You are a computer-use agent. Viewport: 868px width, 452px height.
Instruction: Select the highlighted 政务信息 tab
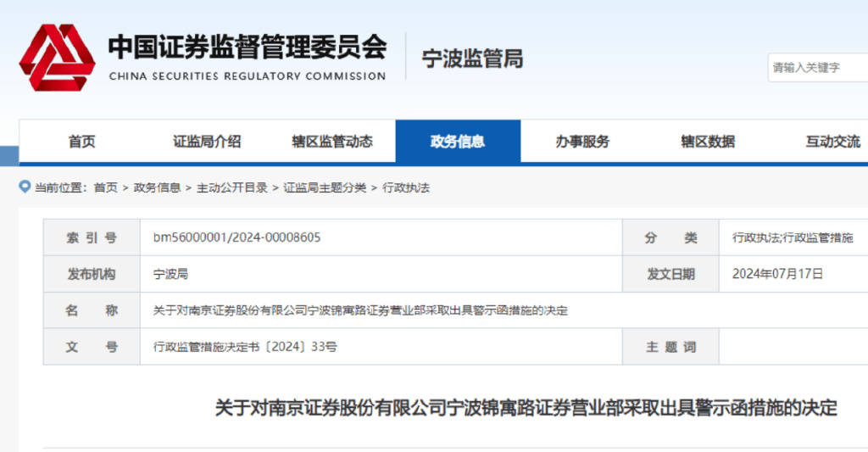pyautogui.click(x=458, y=142)
